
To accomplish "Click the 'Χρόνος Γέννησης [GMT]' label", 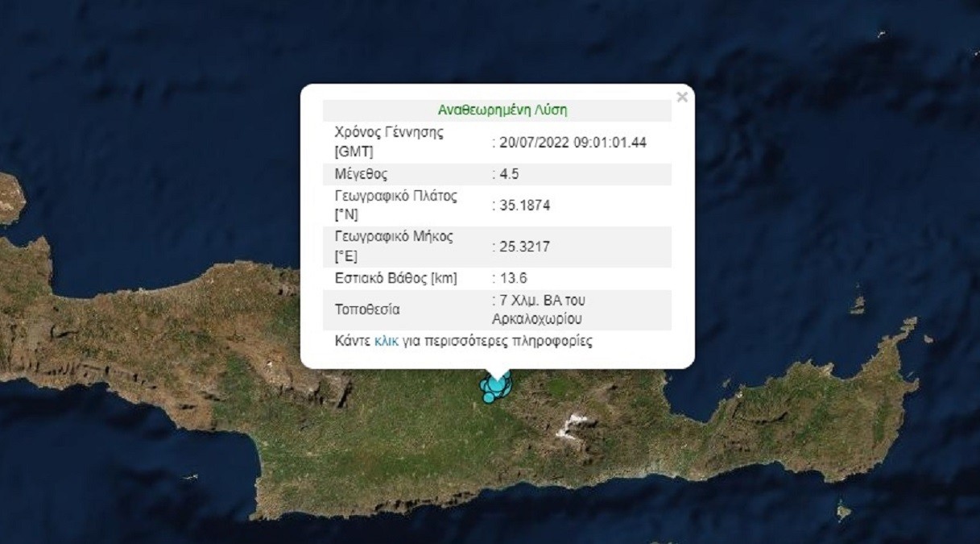I will tap(389, 142).
